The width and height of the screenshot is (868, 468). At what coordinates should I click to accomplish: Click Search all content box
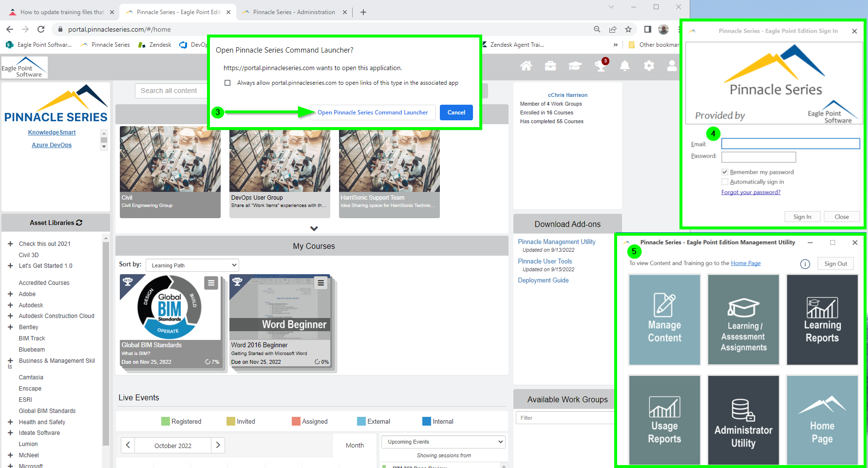pos(171,91)
